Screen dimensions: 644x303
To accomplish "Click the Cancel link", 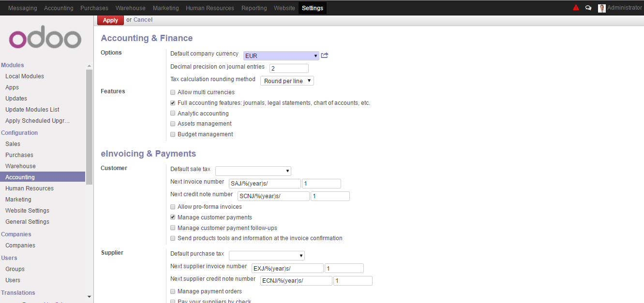I will click(x=143, y=20).
